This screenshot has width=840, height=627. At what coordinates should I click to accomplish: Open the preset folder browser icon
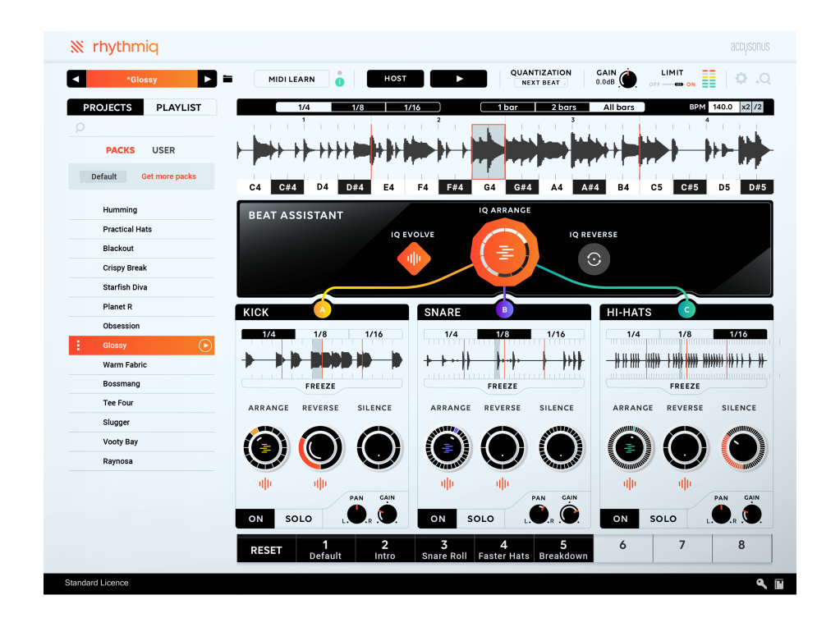[x=228, y=79]
